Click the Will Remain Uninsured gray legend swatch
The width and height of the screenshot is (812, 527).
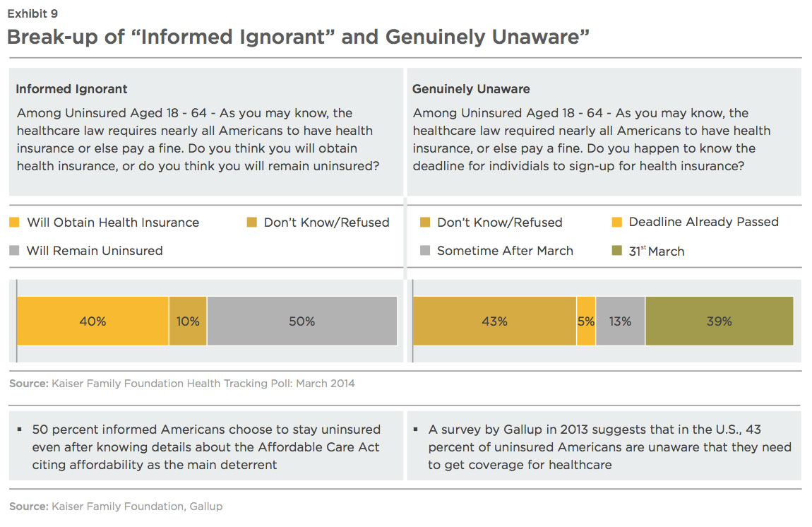15,251
